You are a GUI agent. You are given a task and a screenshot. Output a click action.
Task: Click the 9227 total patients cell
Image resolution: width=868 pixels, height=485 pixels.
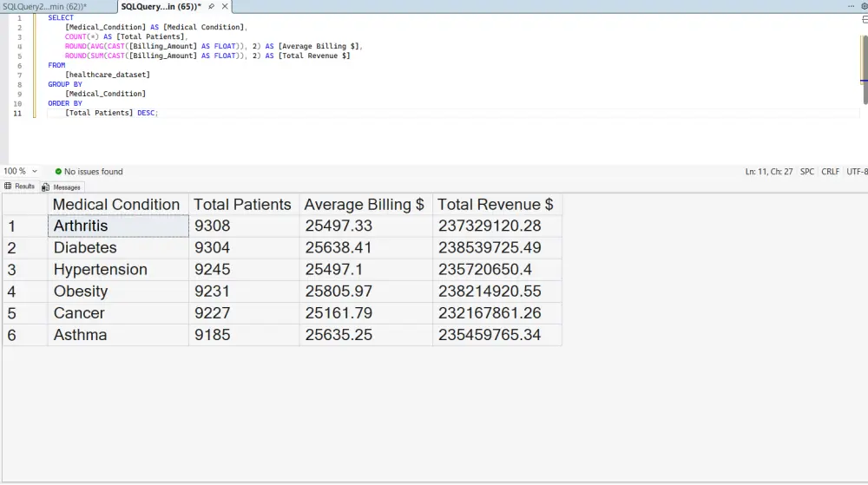(x=244, y=313)
